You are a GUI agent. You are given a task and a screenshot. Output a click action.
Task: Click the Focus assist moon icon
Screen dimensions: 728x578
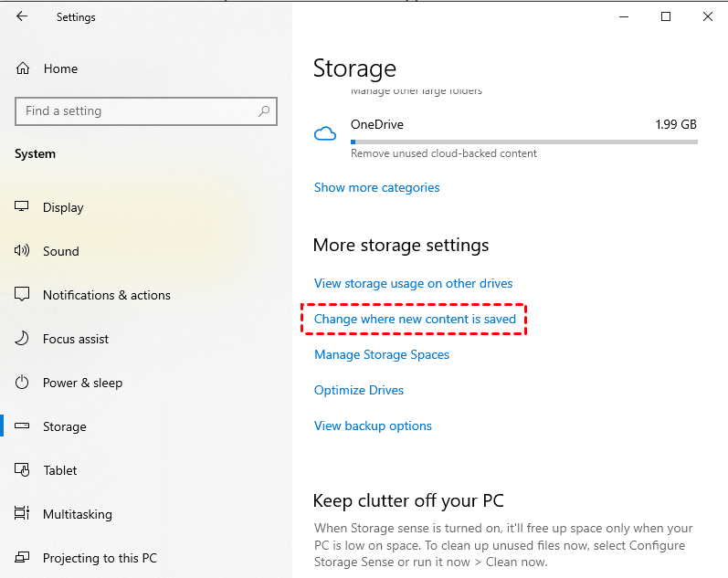(23, 339)
